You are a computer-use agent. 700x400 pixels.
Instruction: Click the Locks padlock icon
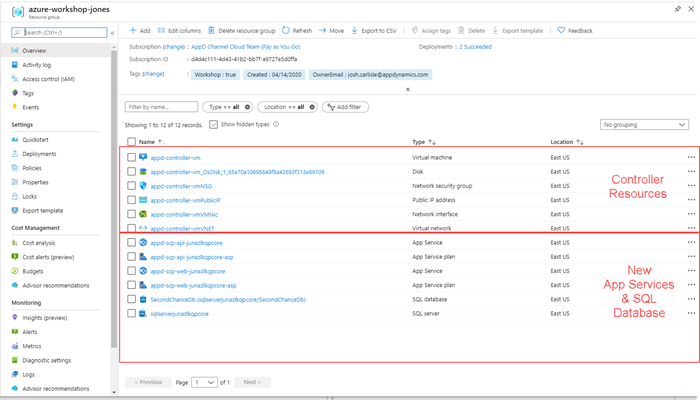[x=15, y=196]
